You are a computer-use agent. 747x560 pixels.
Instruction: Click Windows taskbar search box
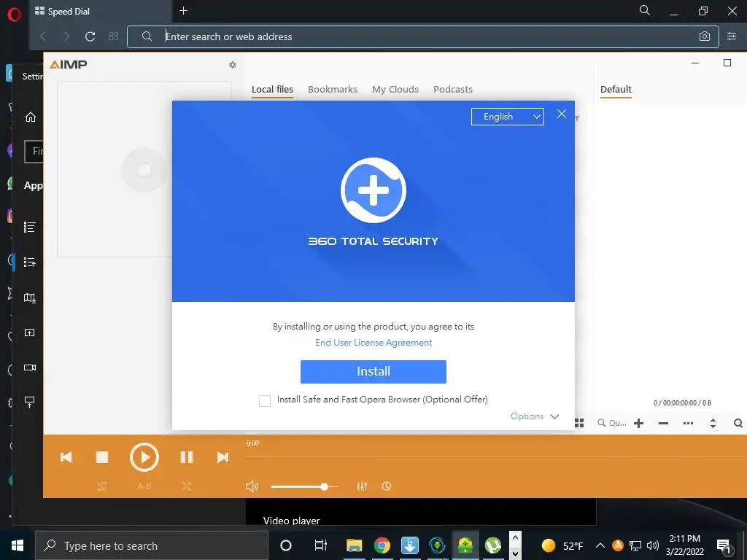pos(152,545)
